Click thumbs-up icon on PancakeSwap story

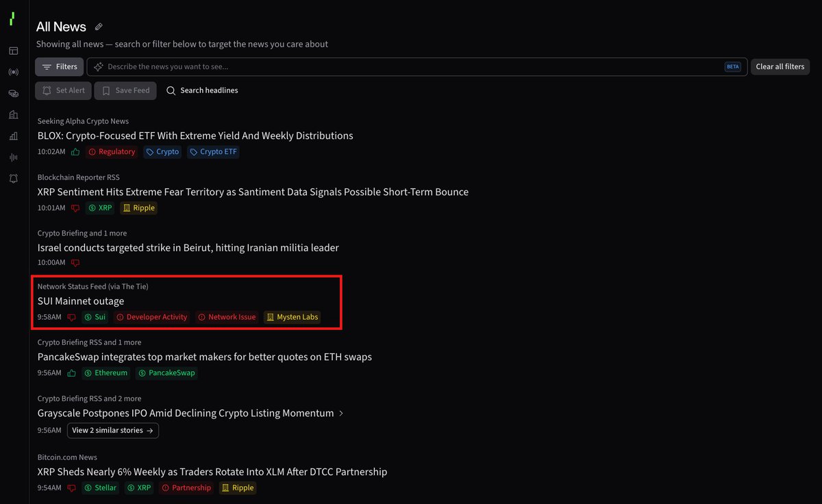(x=71, y=373)
